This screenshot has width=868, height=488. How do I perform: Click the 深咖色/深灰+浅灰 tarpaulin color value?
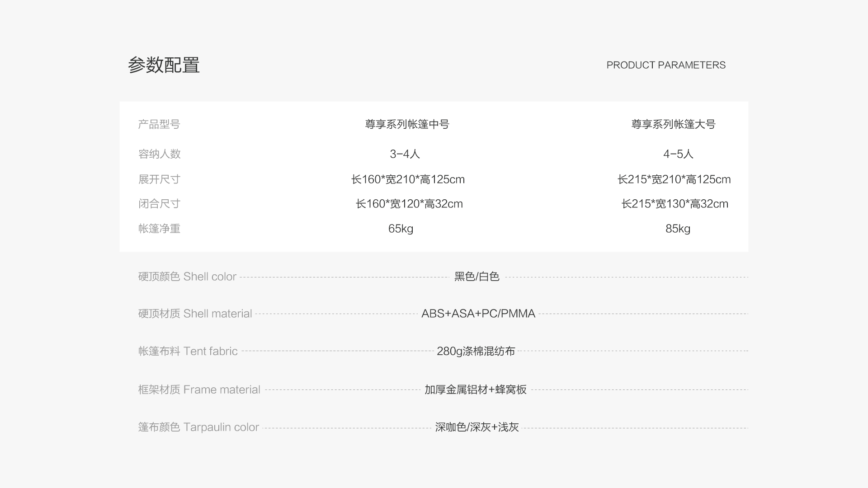coord(476,427)
